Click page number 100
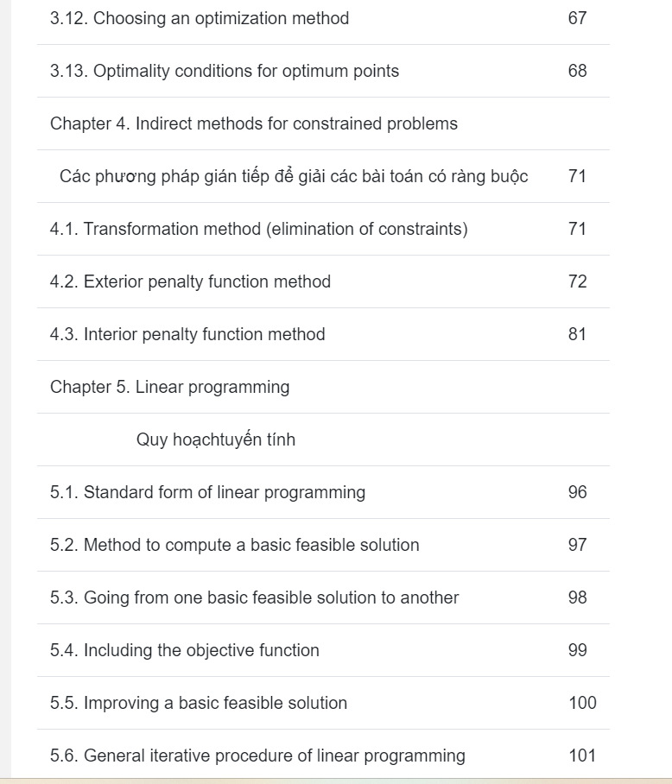 tap(582, 703)
